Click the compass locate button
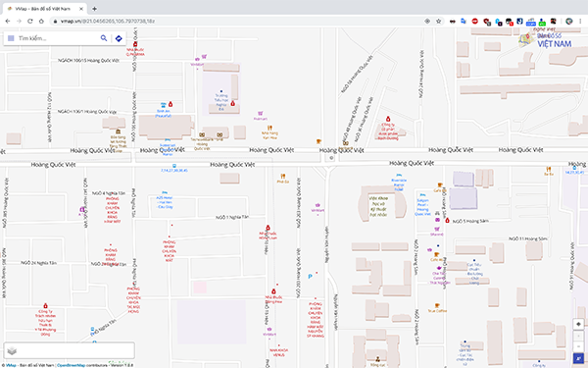This screenshot has width=588, height=368. (578, 324)
